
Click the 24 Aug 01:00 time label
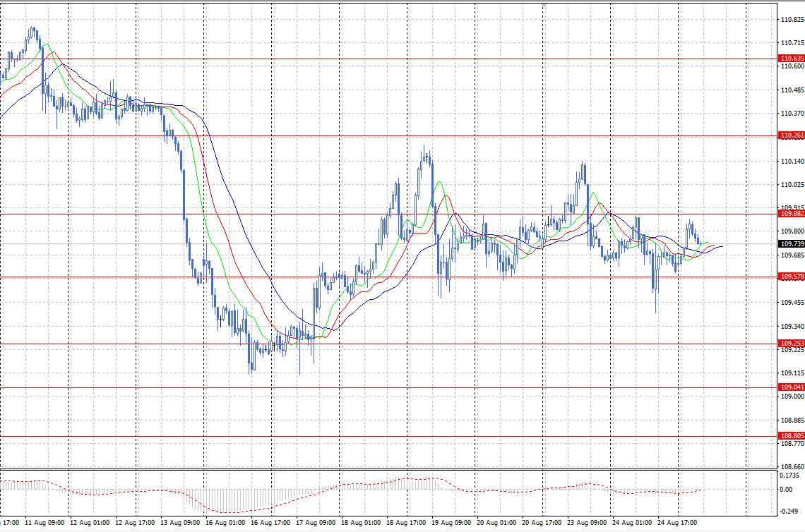[632, 523]
